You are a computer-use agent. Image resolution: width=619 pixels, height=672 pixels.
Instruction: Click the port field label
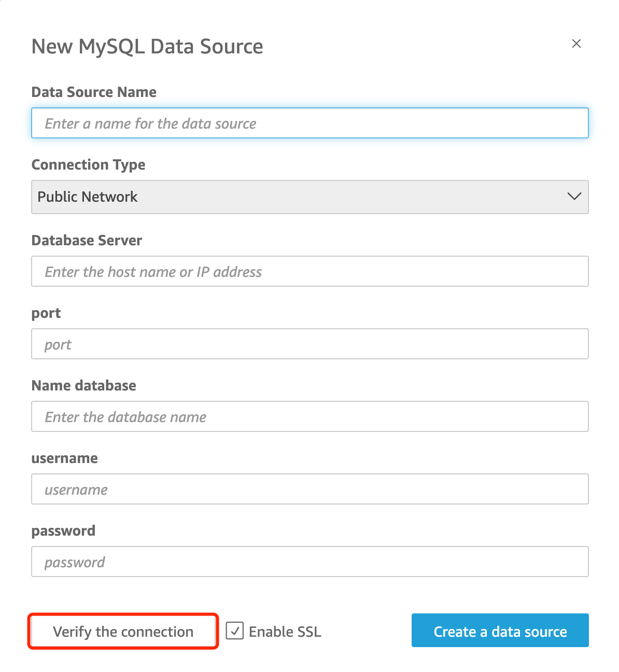[46, 313]
